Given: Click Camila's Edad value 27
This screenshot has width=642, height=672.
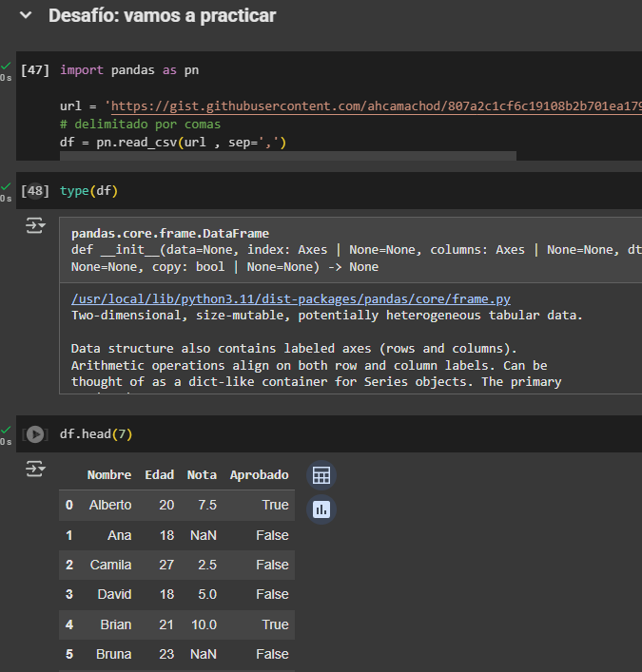Looking at the screenshot, I should [x=166, y=565].
